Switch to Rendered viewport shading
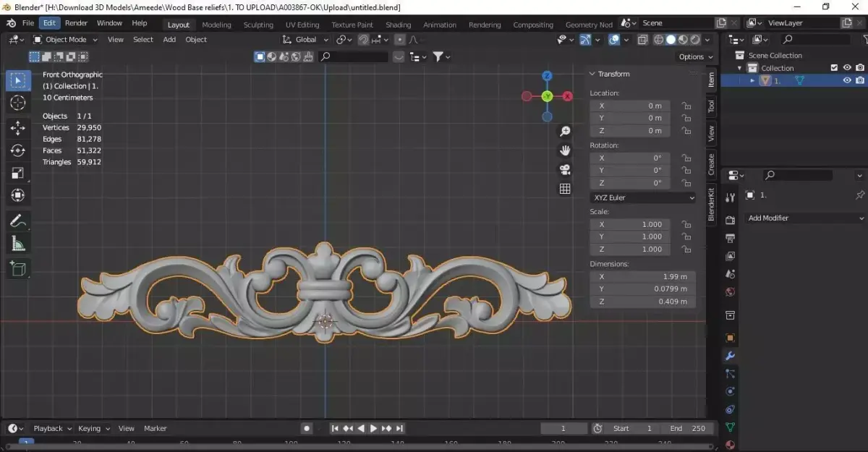 694,40
